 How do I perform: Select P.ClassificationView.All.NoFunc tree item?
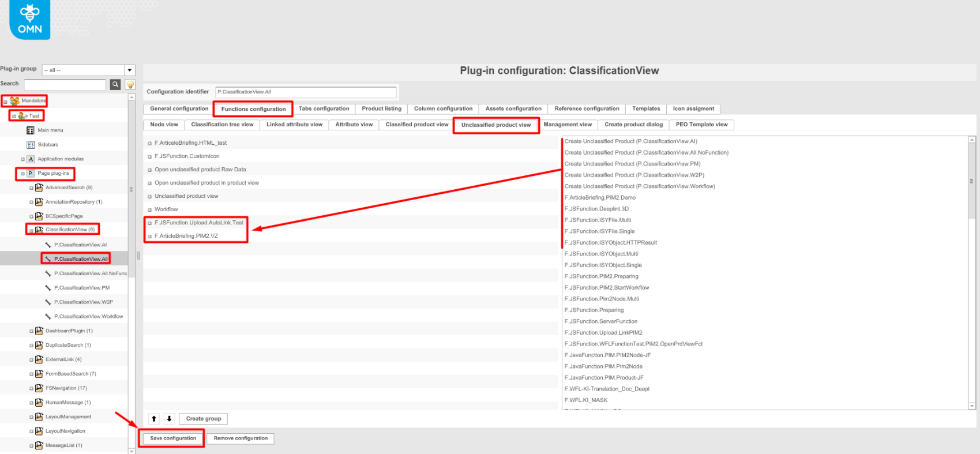coord(90,273)
